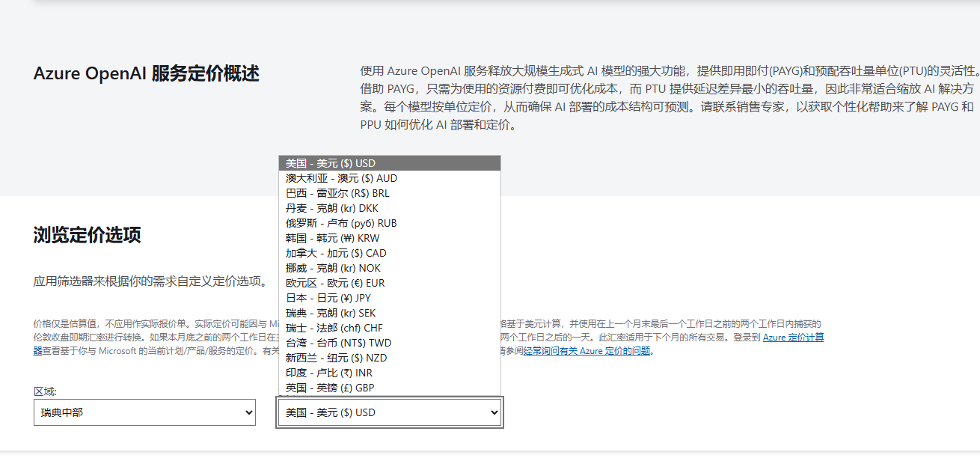Click the 应用筛选器 description text
The width and height of the screenshot is (980, 470).
click(x=151, y=282)
